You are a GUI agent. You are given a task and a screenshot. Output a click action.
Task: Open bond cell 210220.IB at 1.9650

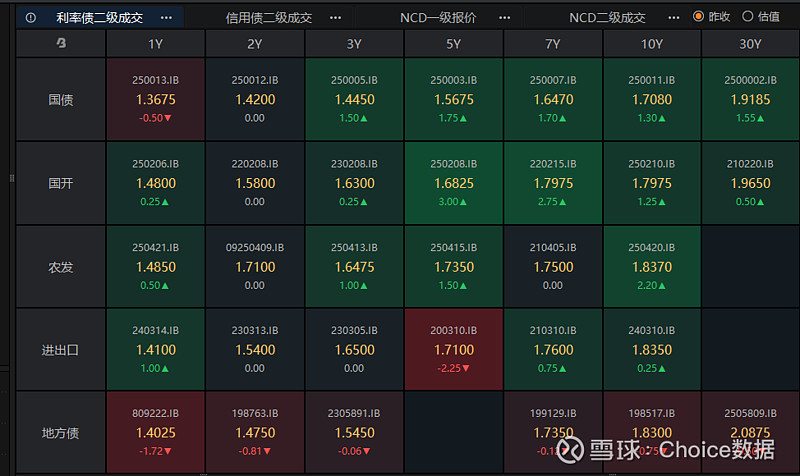click(751, 183)
